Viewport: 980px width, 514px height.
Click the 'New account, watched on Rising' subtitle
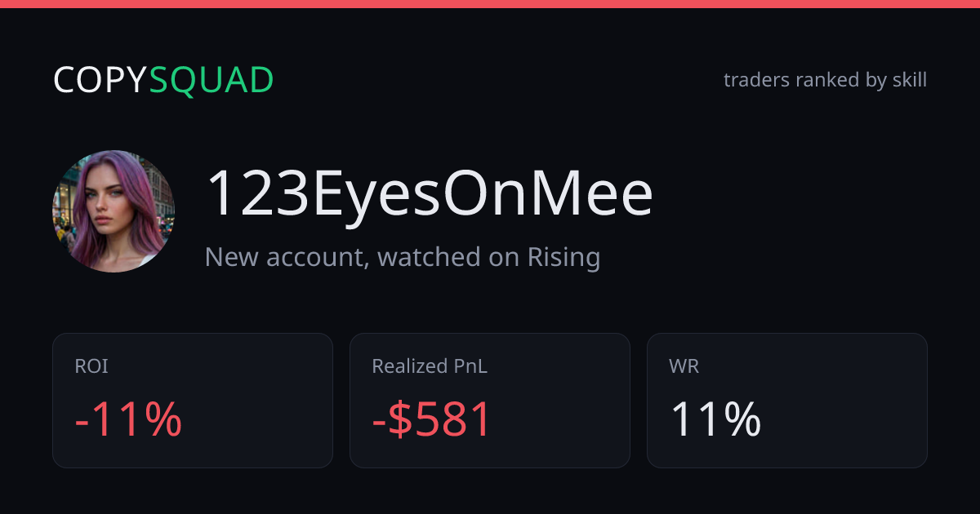tap(403, 257)
